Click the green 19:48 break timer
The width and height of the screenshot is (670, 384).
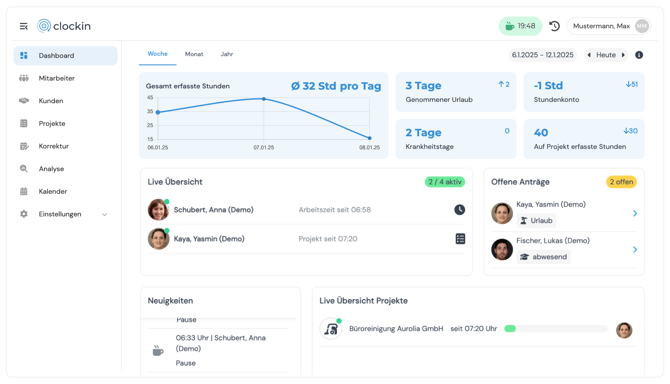click(x=520, y=26)
